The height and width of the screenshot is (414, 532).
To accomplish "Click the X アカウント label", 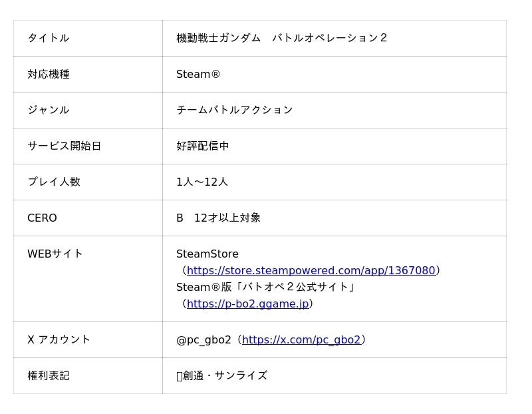I will pyautogui.click(x=59, y=339).
